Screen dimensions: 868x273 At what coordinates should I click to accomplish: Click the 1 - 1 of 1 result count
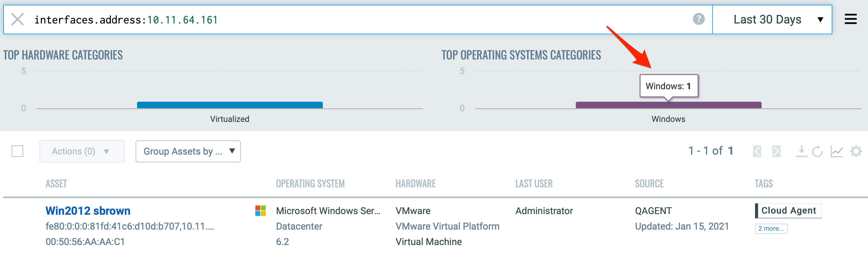[711, 151]
